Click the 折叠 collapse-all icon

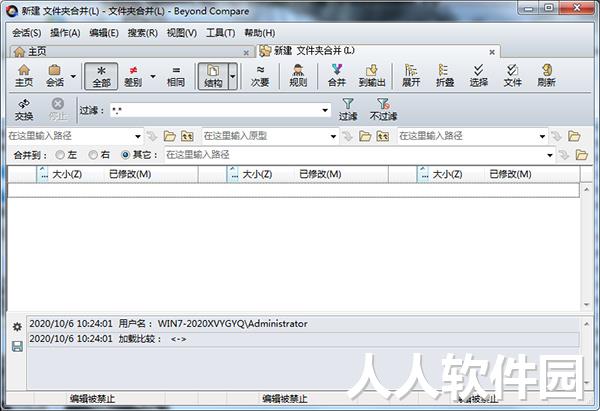click(x=445, y=76)
